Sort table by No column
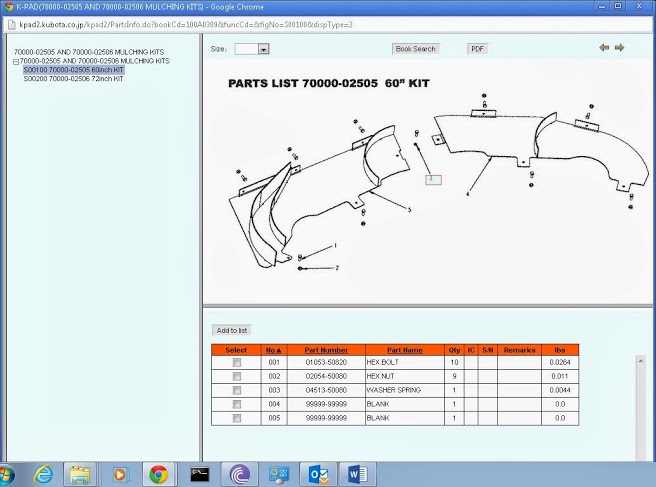This screenshot has height=487, width=656. (x=274, y=350)
